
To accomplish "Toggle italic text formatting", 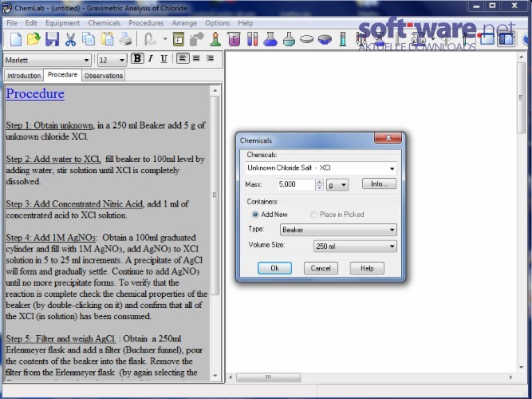I will [x=151, y=58].
